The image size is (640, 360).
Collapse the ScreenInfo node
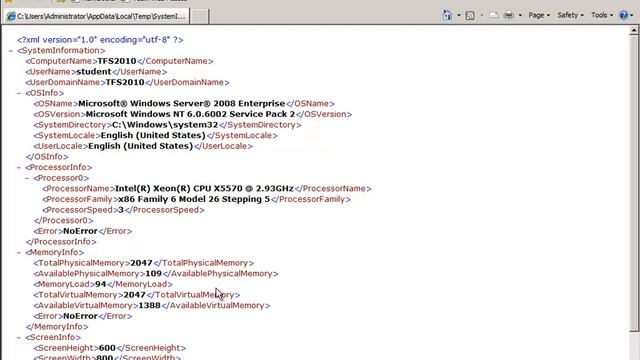click(19, 337)
